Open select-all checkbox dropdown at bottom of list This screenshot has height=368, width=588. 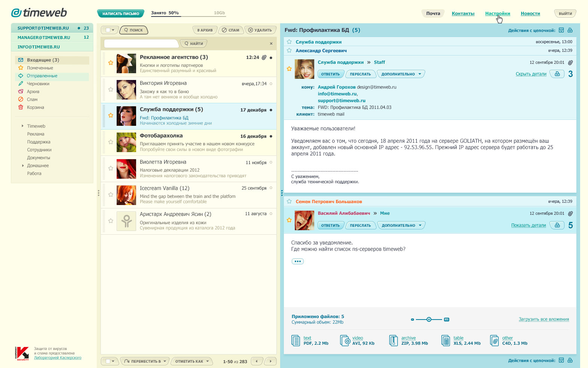point(110,361)
